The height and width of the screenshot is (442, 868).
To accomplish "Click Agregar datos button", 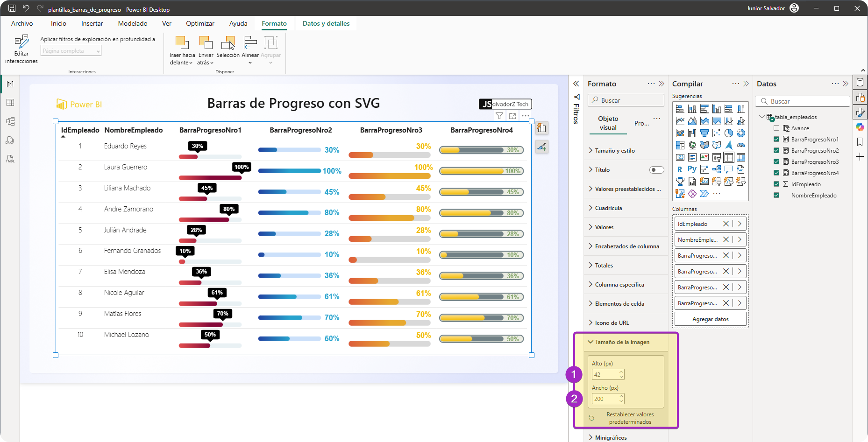I will (710, 319).
